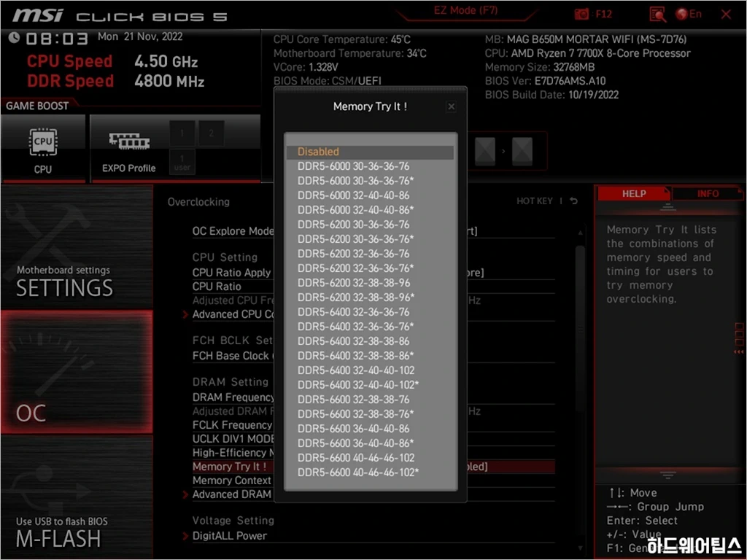
Task: Click the EXPO Profile memory module icon
Action: click(x=129, y=141)
